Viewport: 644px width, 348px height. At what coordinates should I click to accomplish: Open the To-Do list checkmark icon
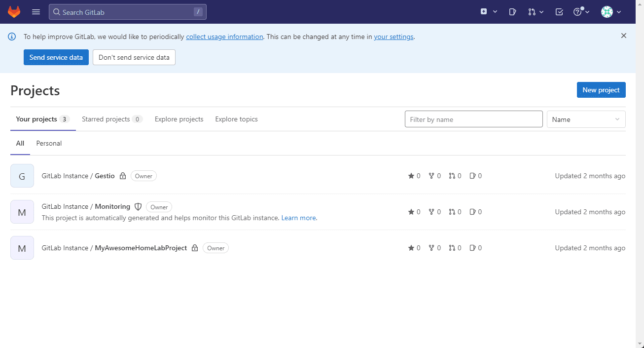(x=559, y=12)
